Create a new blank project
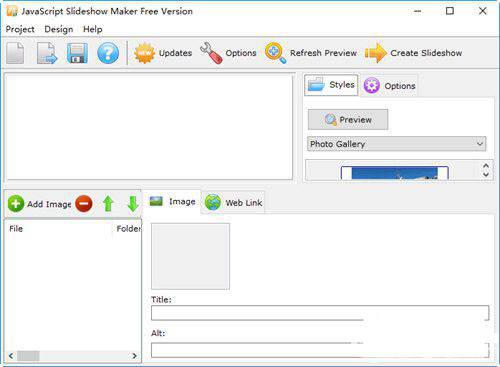Viewport: 500px width, 367px height. (x=15, y=53)
